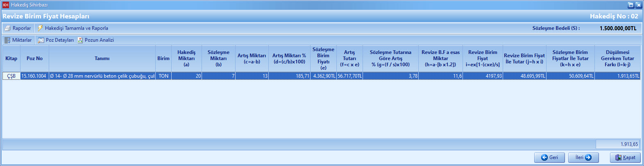Select the ÇŞB Kitap cell
644x166 pixels.
point(11,76)
